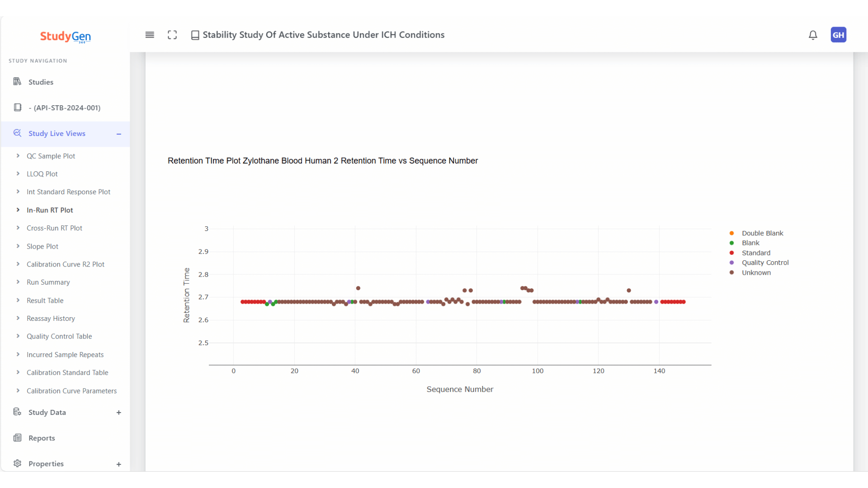This screenshot has width=868, height=488.
Task: Toggle fullscreen mode icon
Action: point(172,35)
